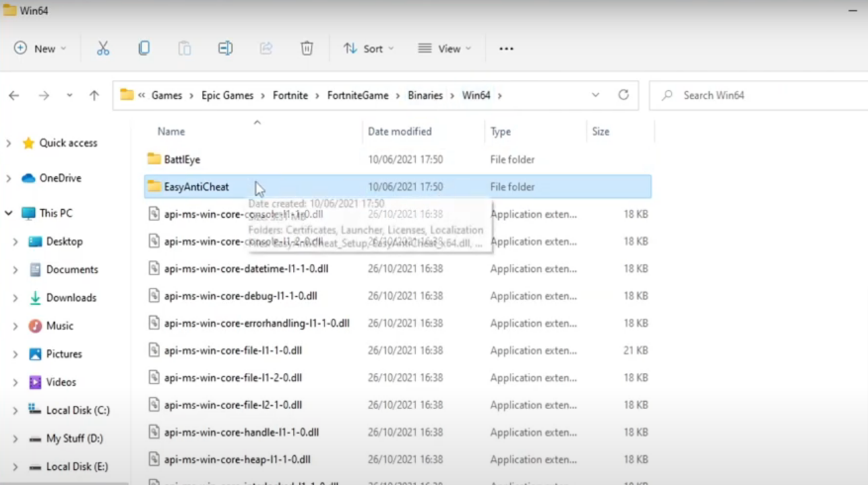Expand Quick access in navigation pane

point(9,143)
